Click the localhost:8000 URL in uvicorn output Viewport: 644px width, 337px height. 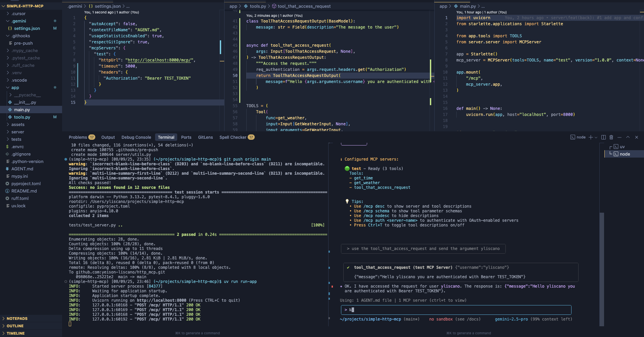161,300
